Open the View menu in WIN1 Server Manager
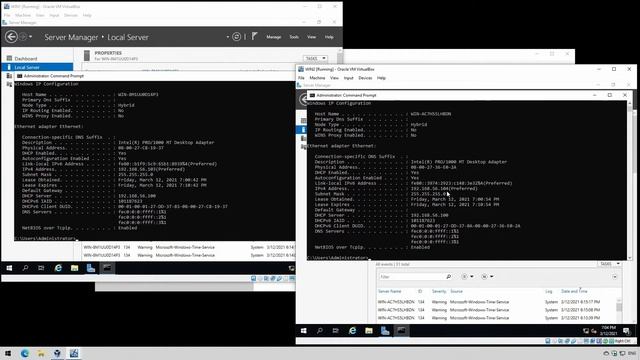640x360 pixels. pyautogui.click(x=311, y=37)
